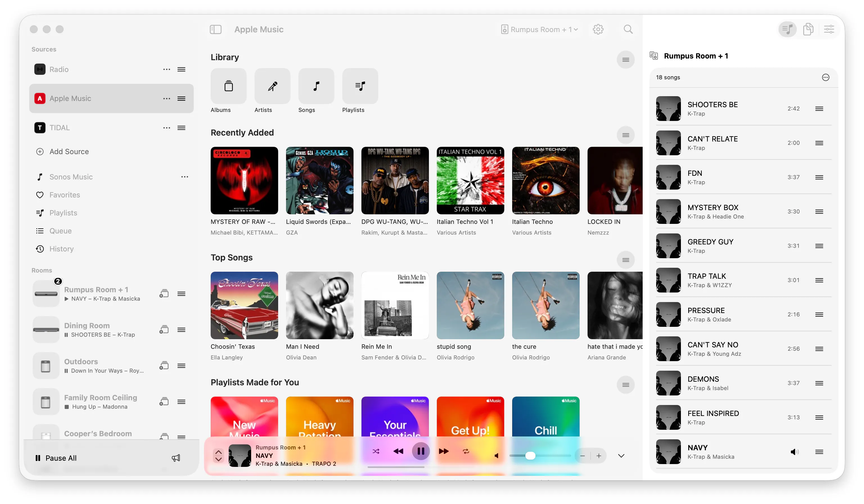Open the TIDAL source list handle
864x504 pixels.
181,127
